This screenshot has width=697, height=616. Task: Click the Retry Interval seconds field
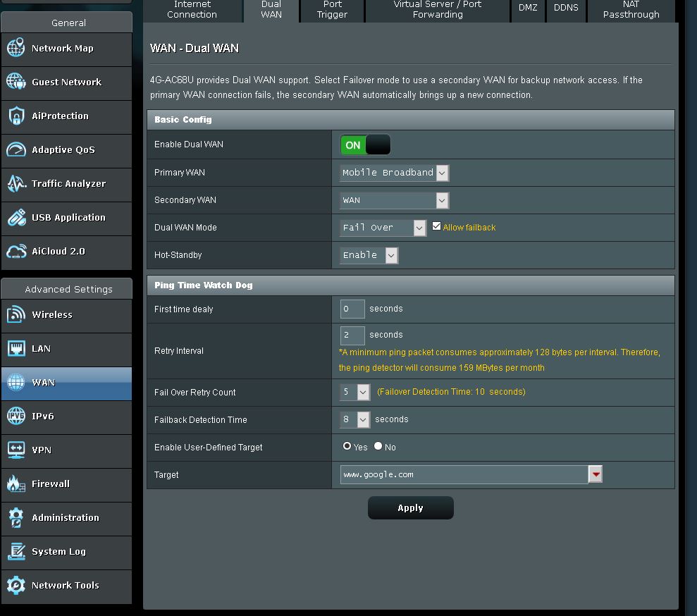click(352, 335)
